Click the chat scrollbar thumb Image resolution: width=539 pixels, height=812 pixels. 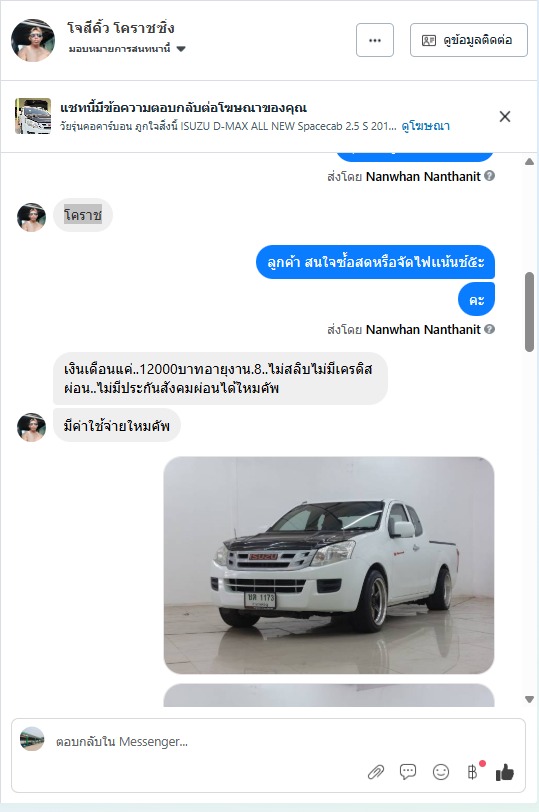coord(529,312)
